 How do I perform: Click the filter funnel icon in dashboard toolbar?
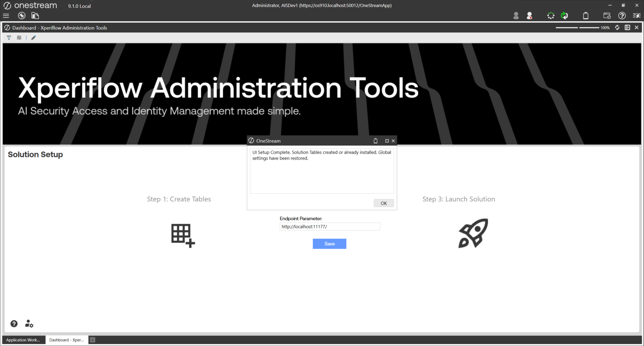coord(9,38)
